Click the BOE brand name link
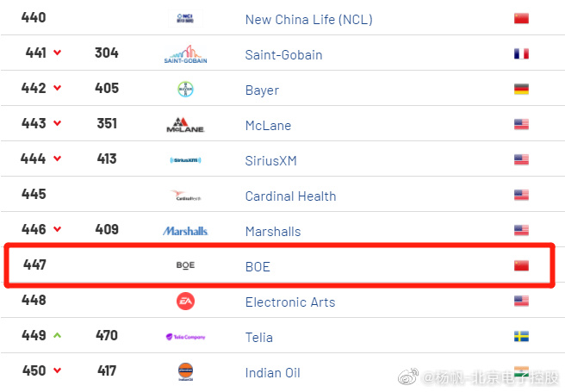 pyautogui.click(x=258, y=266)
